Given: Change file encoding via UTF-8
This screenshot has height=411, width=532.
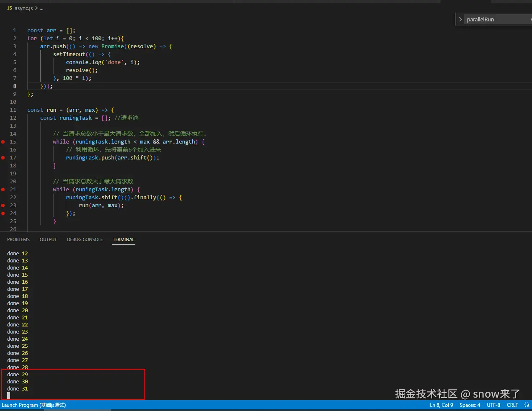Looking at the screenshot, I should click(493, 405).
